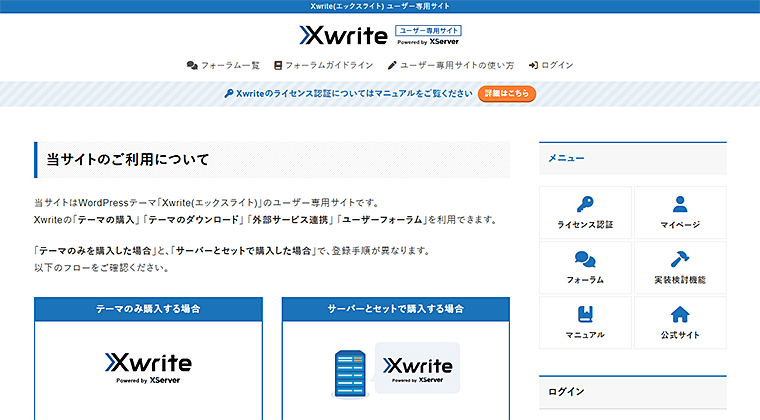Click the blue server icon in the set card
The image size is (760, 420).
pos(350,374)
